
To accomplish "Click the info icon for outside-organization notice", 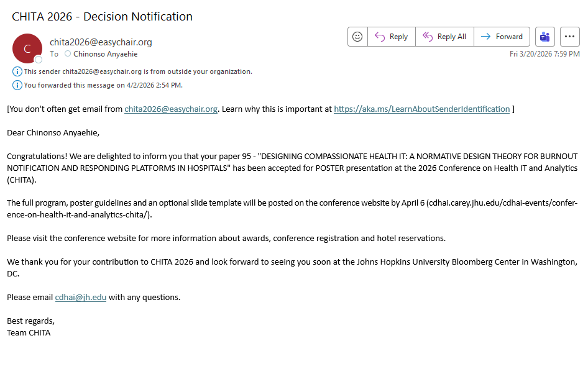I will (17, 71).
